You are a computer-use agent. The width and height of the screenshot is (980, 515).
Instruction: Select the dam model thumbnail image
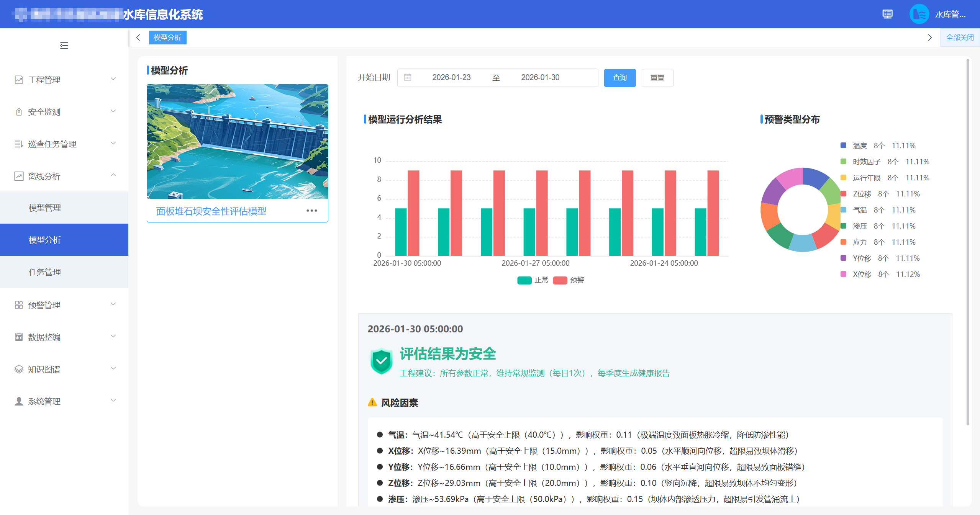tap(237, 141)
